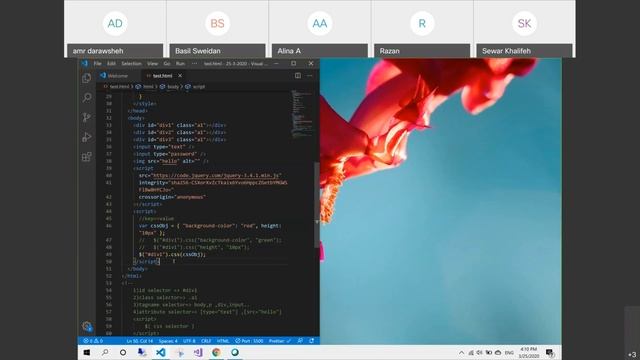Click script in the breadcrumb
The image size is (640, 360).
(199, 87)
